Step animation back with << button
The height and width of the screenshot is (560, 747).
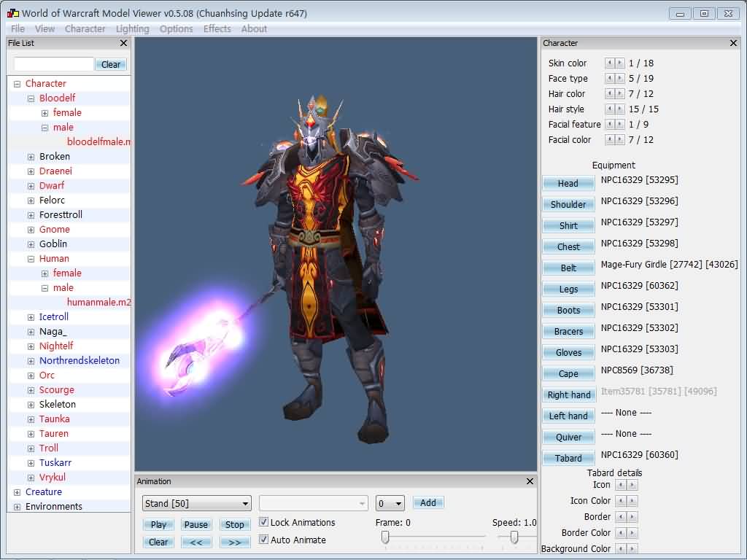pyautogui.click(x=196, y=542)
